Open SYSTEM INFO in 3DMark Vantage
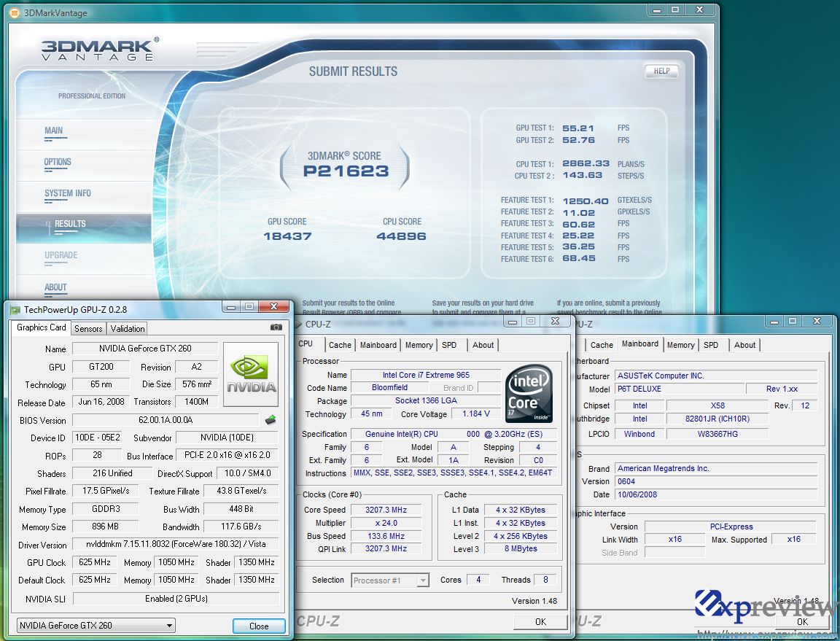Image resolution: width=840 pixels, height=641 pixels. coord(68,193)
